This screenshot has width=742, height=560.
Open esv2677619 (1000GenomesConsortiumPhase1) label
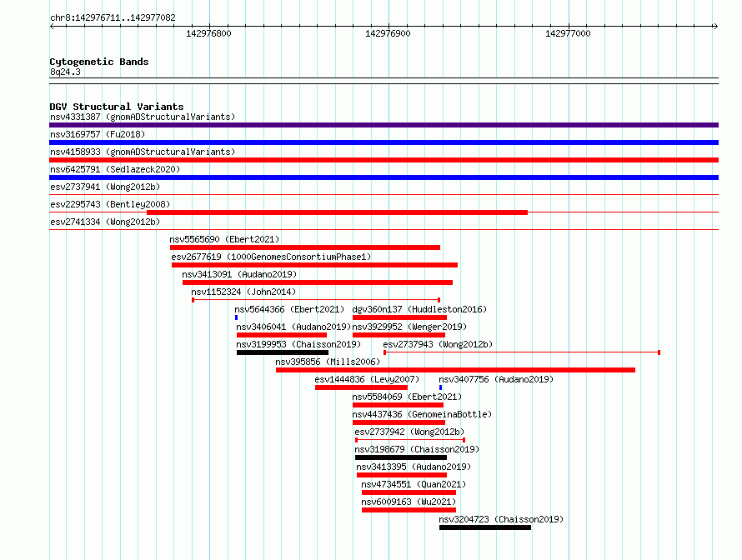coord(271,257)
